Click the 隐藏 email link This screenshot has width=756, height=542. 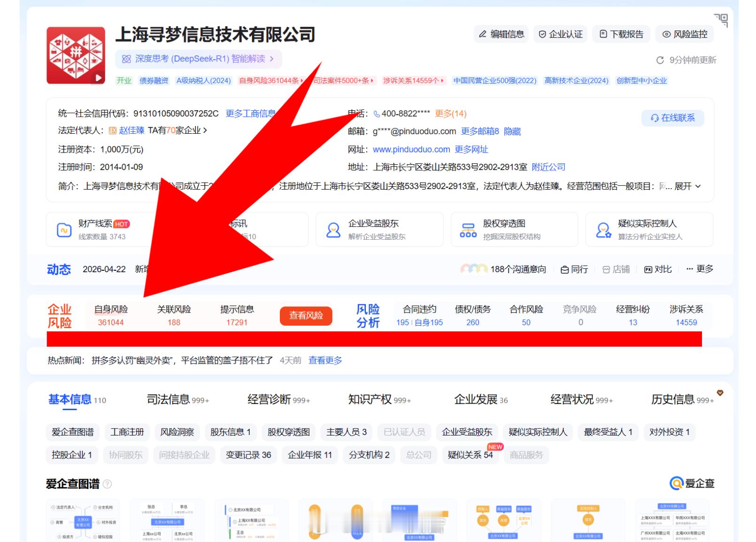(x=512, y=131)
